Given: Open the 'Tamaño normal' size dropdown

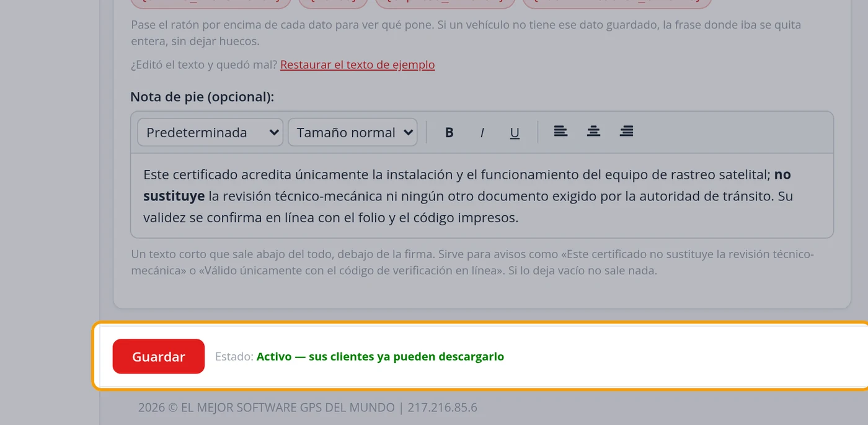Looking at the screenshot, I should tap(353, 132).
